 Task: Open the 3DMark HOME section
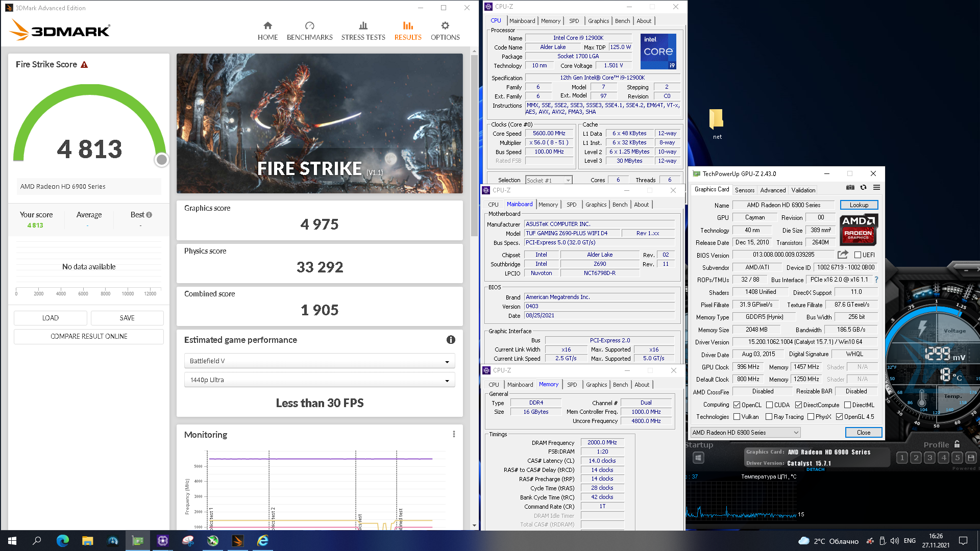click(x=267, y=31)
